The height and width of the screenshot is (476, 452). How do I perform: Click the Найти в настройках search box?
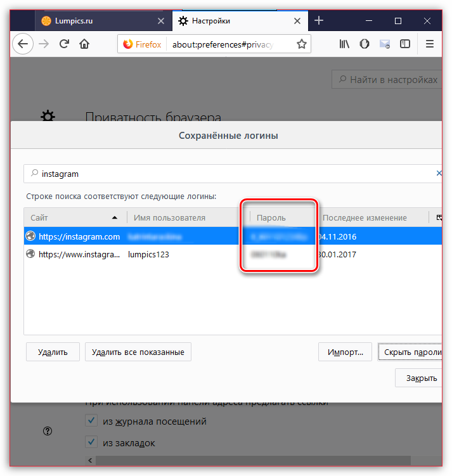(x=387, y=79)
